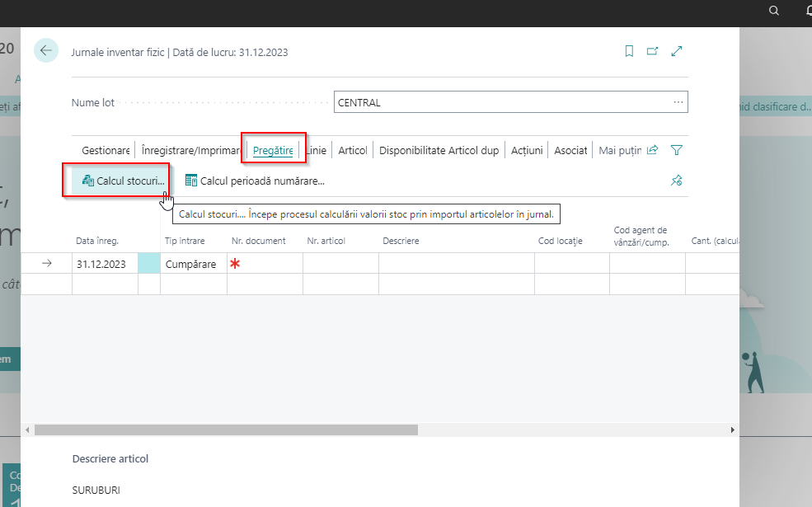Screen dimensions: 812x507
Task: Open the Gestionare menu
Action: 106,150
